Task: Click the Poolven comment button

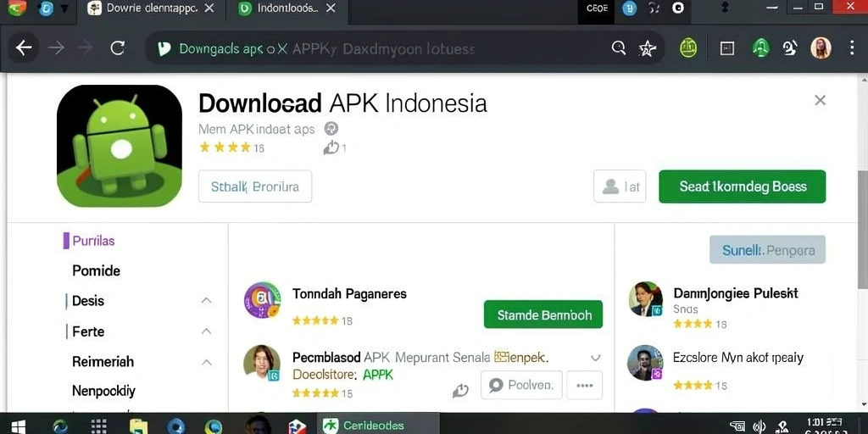Action: click(521, 385)
